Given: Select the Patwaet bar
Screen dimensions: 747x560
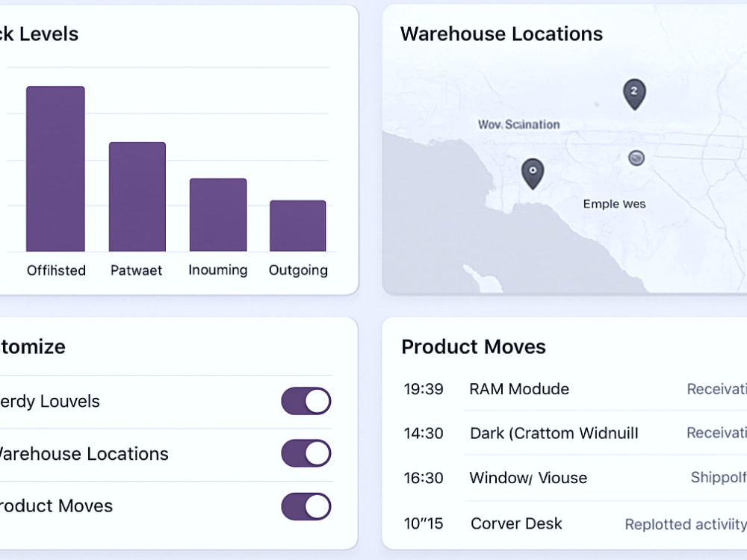Looking at the screenshot, I should point(137,196).
